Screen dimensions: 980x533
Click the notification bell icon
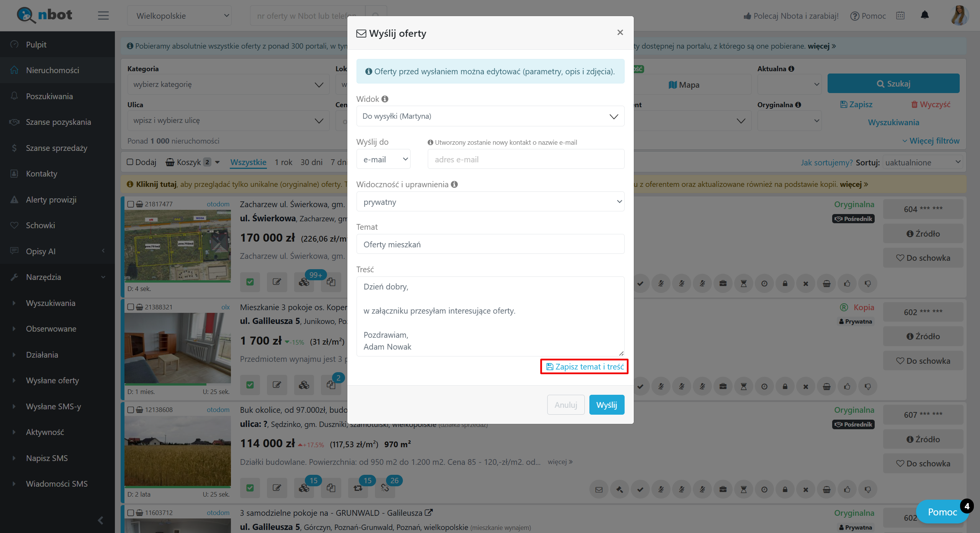924,15
